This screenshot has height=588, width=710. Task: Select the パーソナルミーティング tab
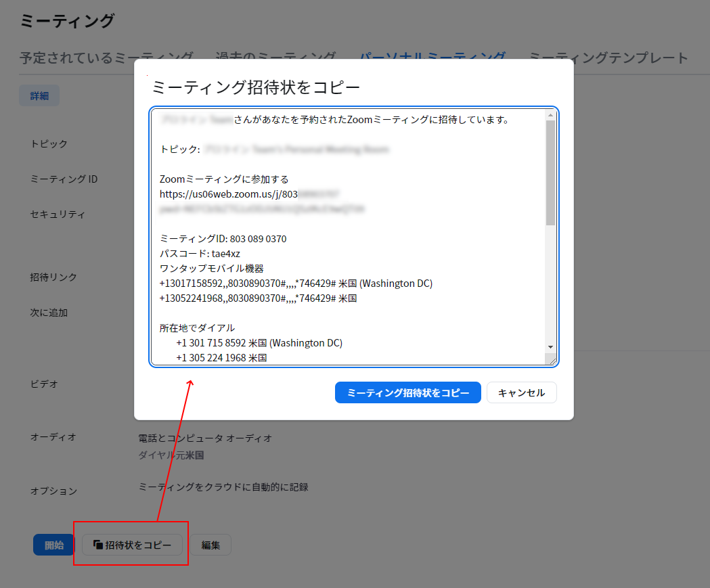tap(432, 58)
